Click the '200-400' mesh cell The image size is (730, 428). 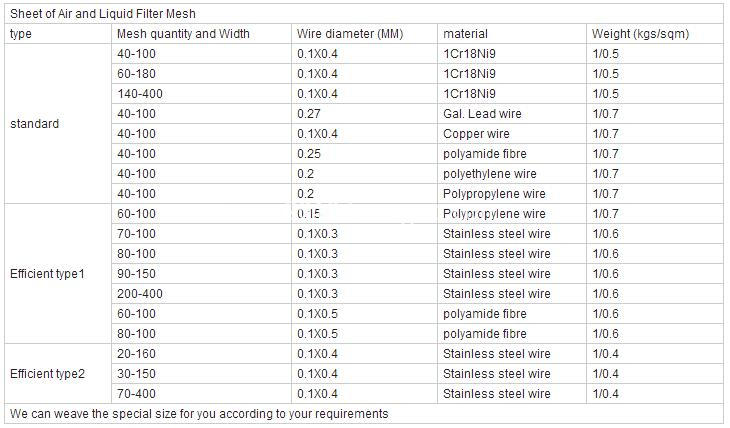(x=140, y=294)
